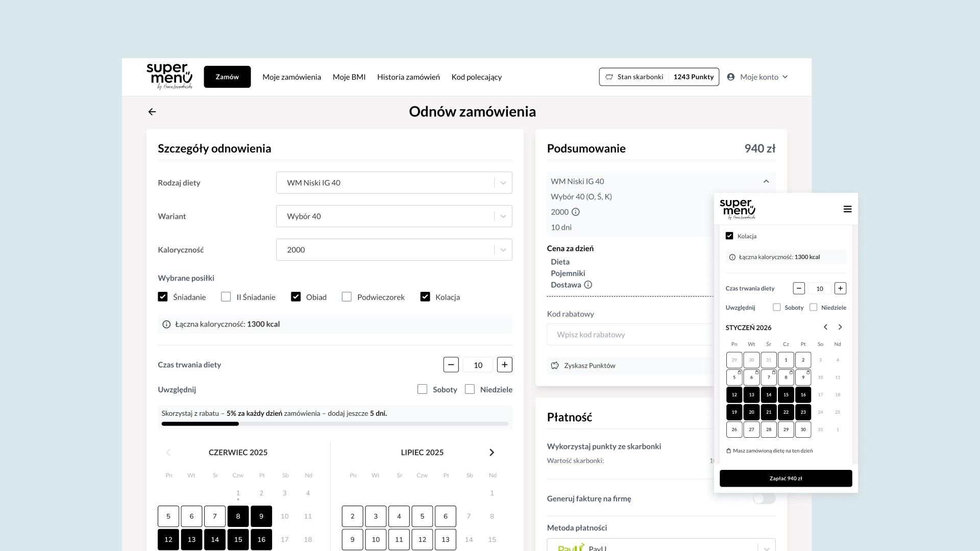Open the mobile hamburger menu icon
This screenshot has width=980, height=551.
(x=847, y=209)
